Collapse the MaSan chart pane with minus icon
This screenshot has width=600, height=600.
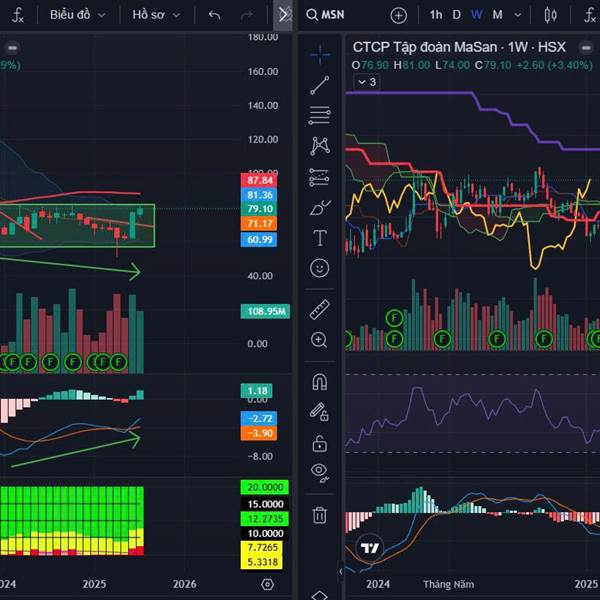(x=585, y=48)
